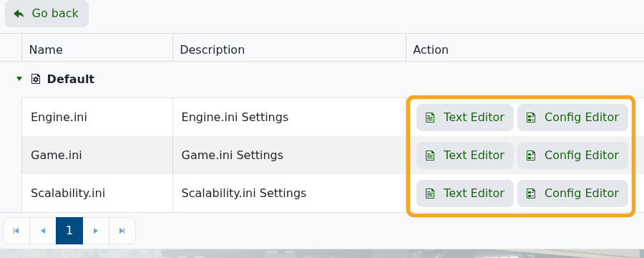Open Text Editor for Scalability.ini
644x258 pixels.
pyautogui.click(x=465, y=193)
